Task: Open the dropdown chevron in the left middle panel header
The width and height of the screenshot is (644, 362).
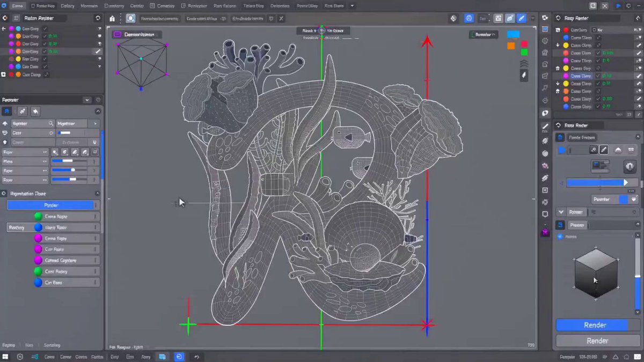Action: [87, 100]
